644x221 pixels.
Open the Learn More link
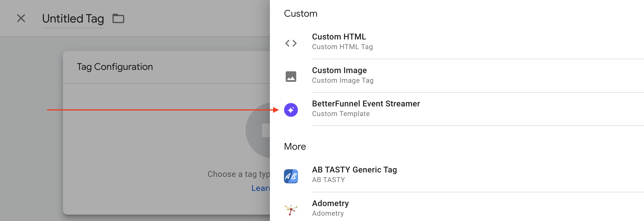point(261,188)
